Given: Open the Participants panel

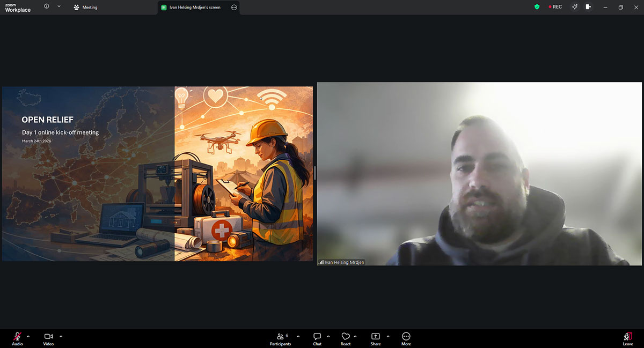Looking at the screenshot, I should pos(280,336).
